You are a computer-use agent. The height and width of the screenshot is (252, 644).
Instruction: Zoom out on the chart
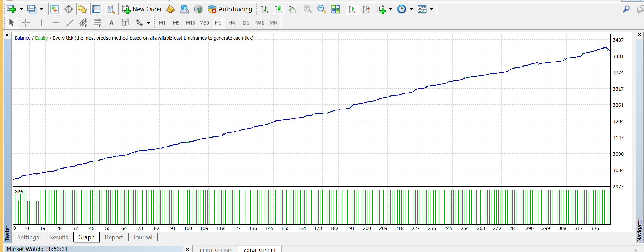(321, 9)
